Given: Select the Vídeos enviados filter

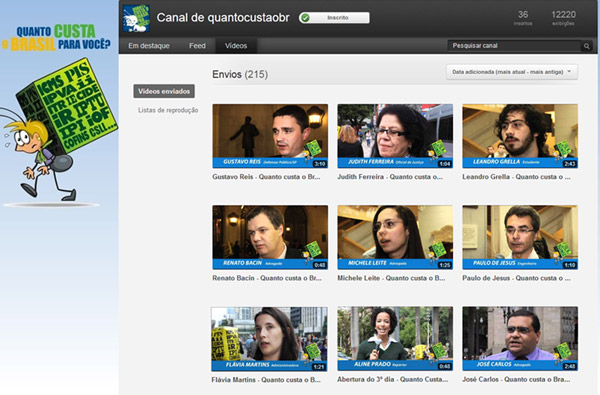Looking at the screenshot, I should tap(164, 91).
